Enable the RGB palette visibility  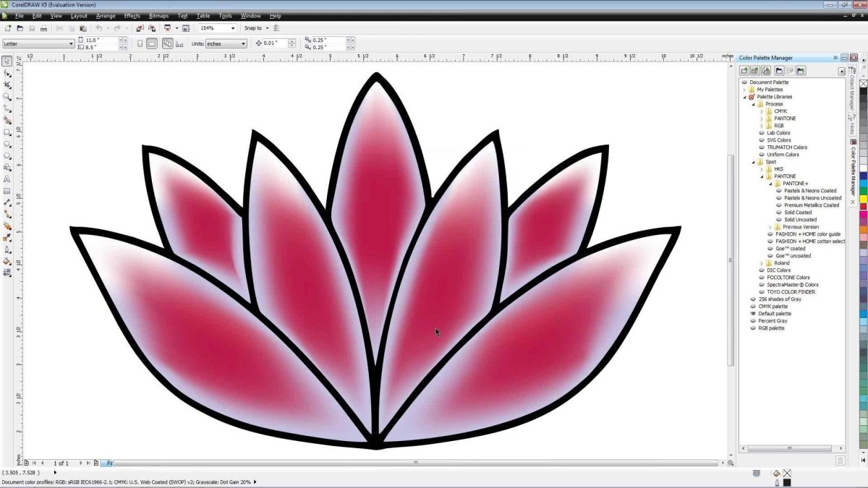click(753, 328)
